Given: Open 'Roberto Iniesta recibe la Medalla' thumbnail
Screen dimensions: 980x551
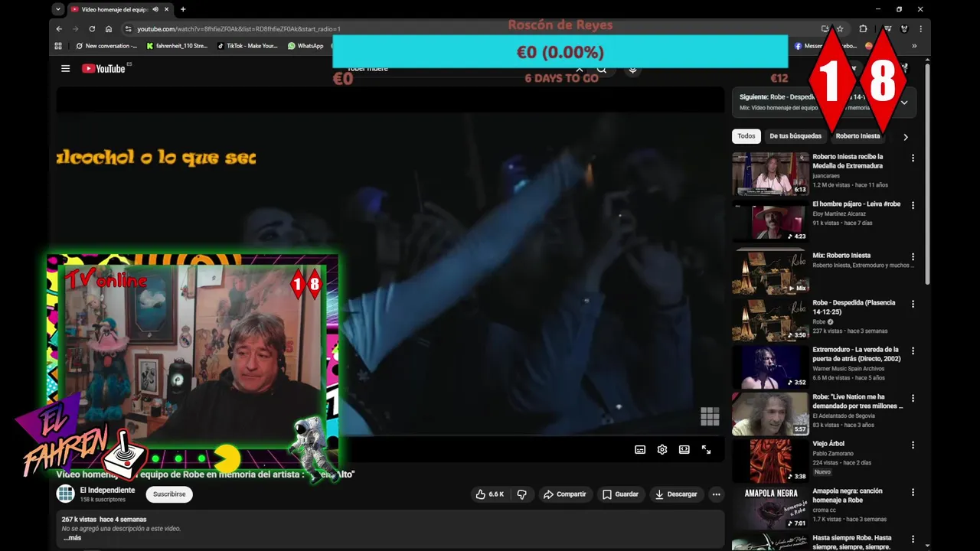Looking at the screenshot, I should click(769, 174).
